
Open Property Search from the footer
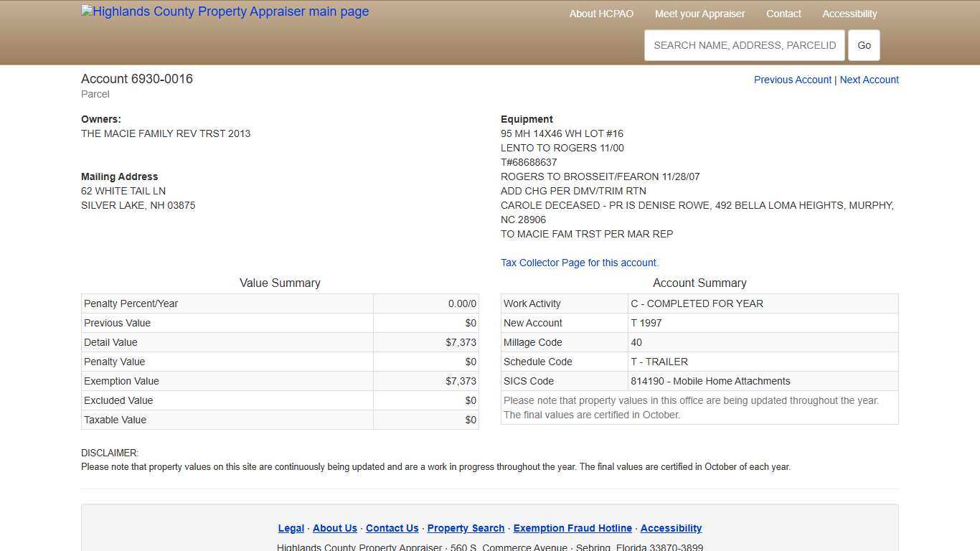(465, 528)
